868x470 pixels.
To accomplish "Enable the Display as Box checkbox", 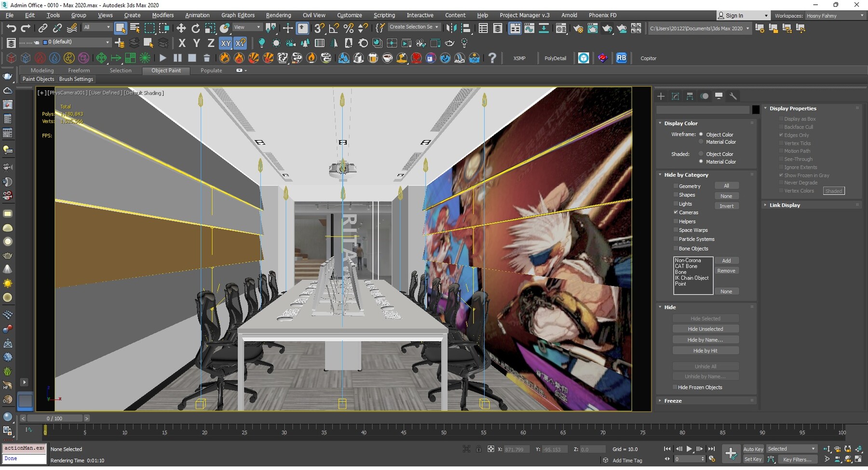I will (781, 119).
